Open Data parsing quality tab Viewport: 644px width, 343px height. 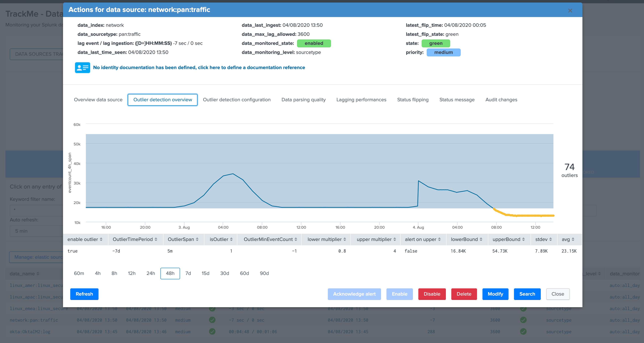[x=304, y=100]
